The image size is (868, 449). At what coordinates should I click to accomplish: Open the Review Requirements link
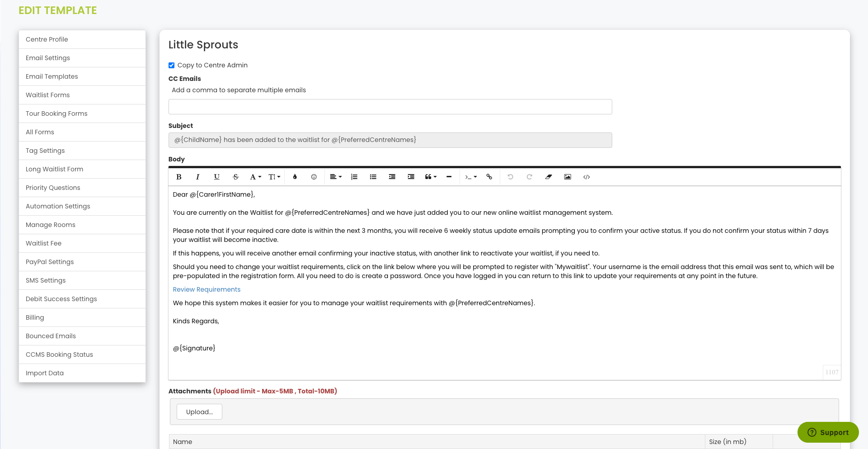click(x=206, y=289)
